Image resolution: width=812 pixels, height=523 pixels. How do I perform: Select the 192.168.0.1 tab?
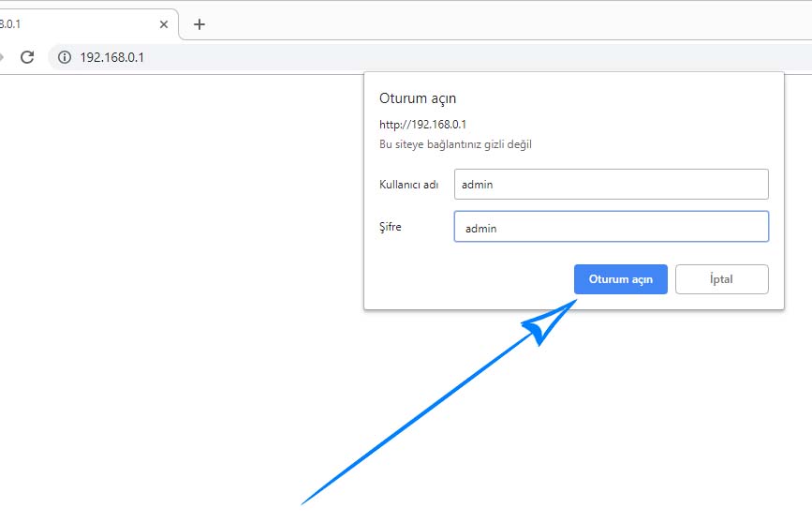point(75,24)
